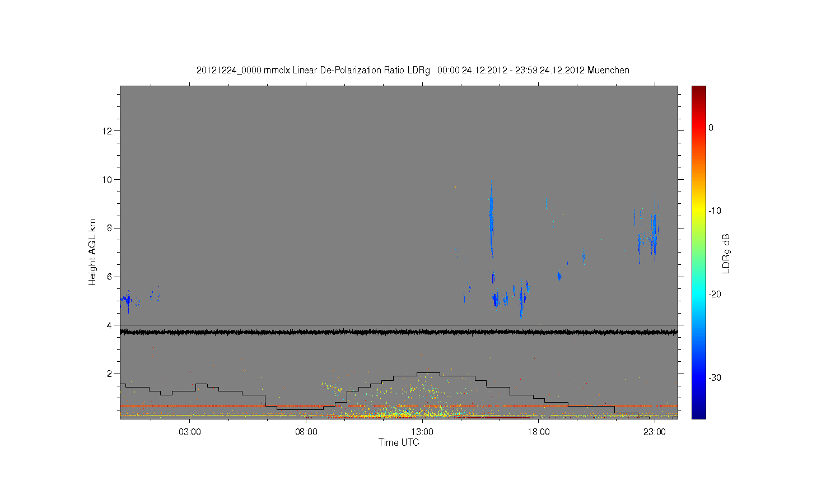Viewport: 840px width, 504px height.
Task: Click the 03:00 time tick label
Action: (190, 432)
